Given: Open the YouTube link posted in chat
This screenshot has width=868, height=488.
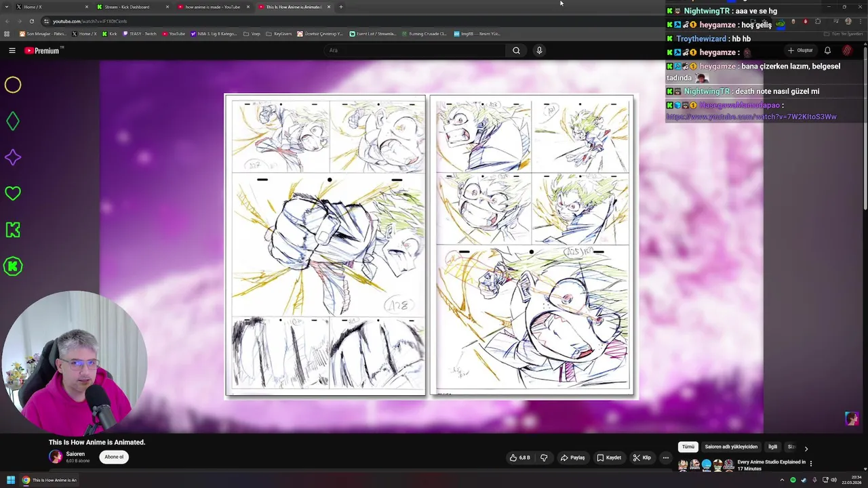Looking at the screenshot, I should click(x=751, y=117).
